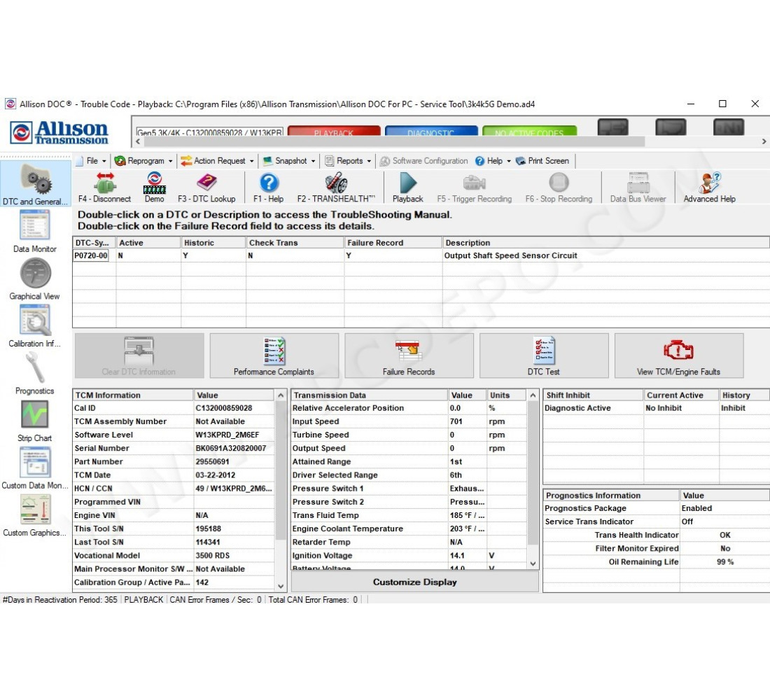Open the Help menu in menu bar
Screen dimensions: 770x700
coord(493,160)
